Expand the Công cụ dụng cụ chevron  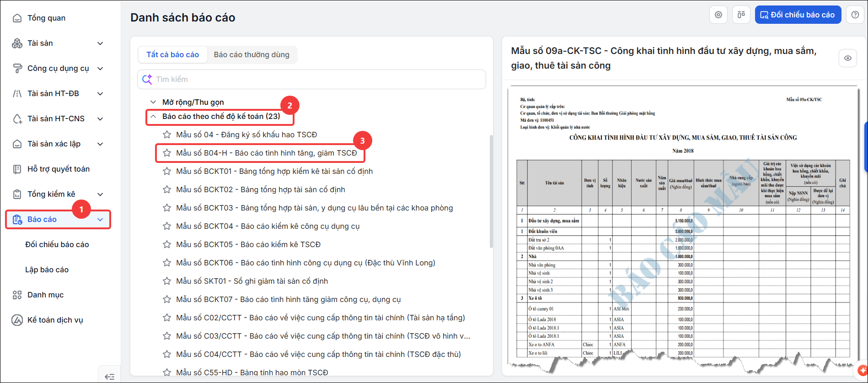100,68
